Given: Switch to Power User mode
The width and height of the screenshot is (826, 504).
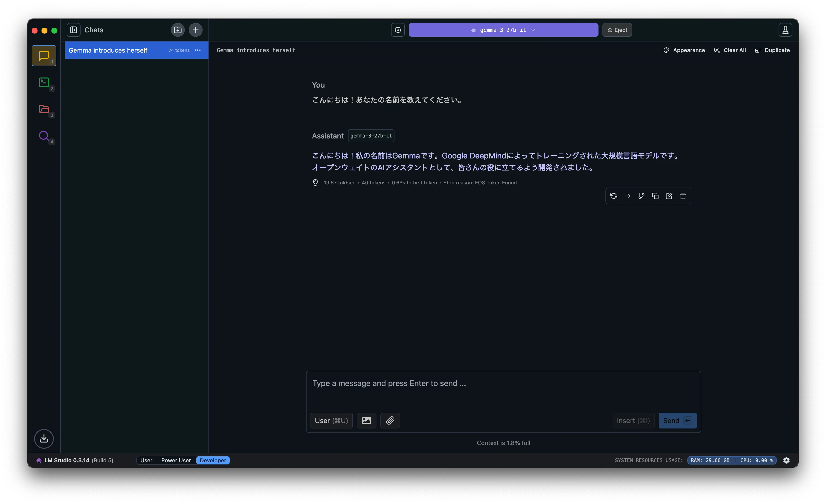Looking at the screenshot, I should tap(176, 460).
